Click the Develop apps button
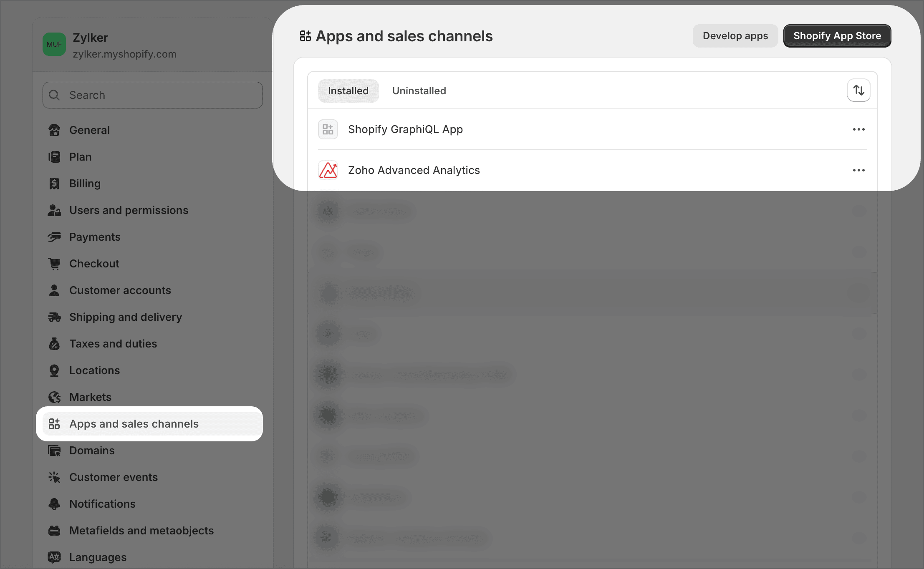Screen dimensions: 924x569 735,36
